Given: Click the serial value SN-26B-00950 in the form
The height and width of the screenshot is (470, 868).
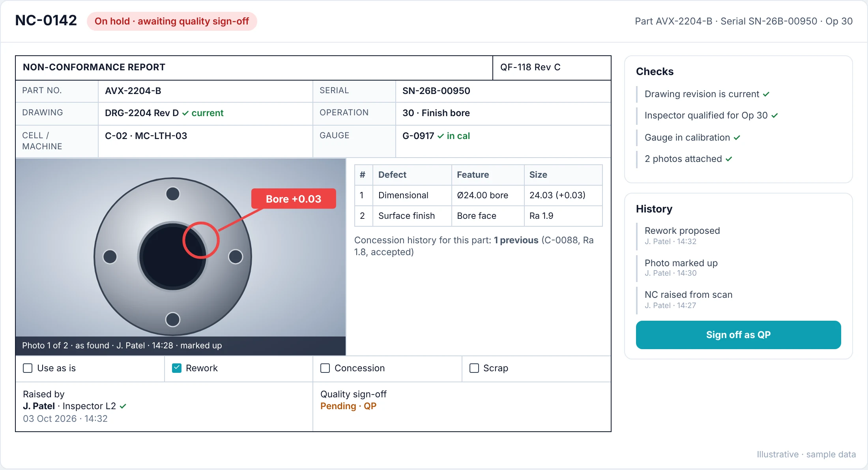Looking at the screenshot, I should pos(436,91).
